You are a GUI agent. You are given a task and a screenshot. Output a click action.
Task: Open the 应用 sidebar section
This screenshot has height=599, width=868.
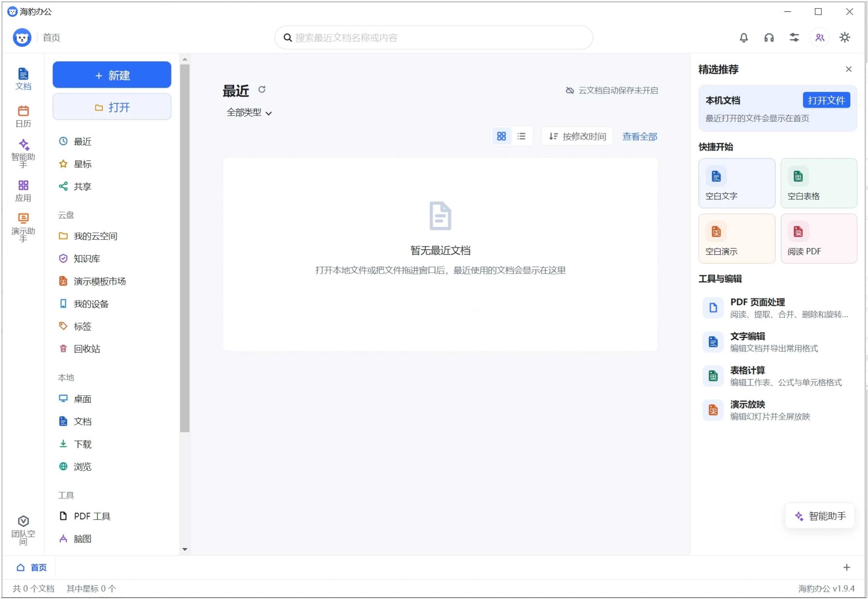23,191
